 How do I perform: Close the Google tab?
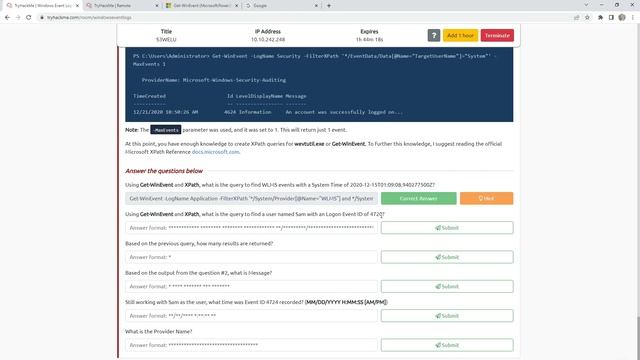pyautogui.click(x=316, y=6)
